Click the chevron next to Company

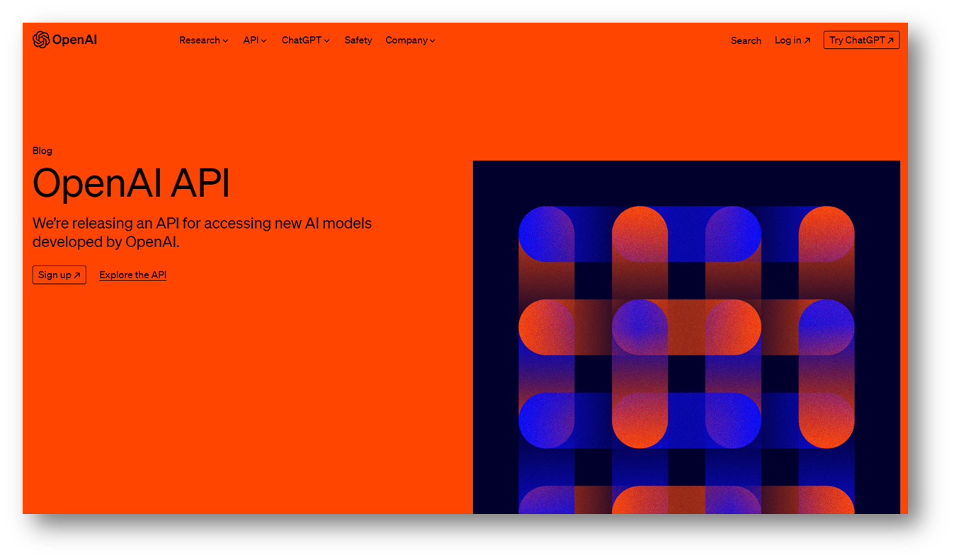pyautogui.click(x=432, y=41)
